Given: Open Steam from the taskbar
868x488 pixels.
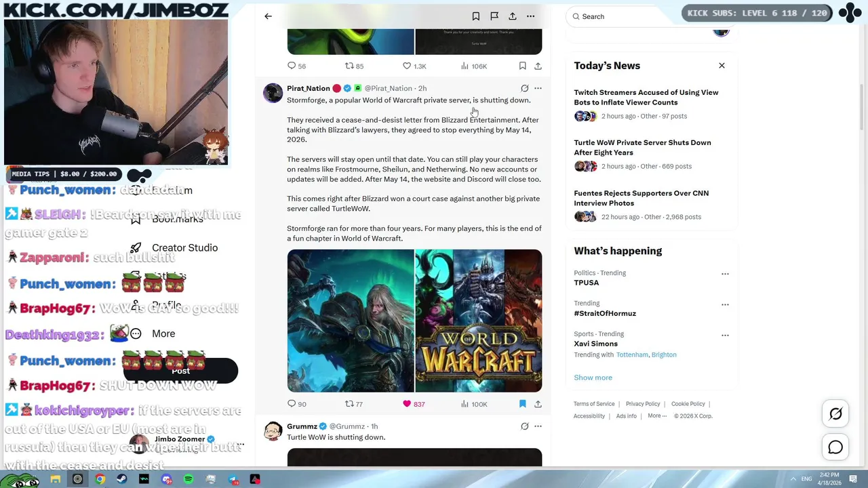Looking at the screenshot, I should pos(122,480).
